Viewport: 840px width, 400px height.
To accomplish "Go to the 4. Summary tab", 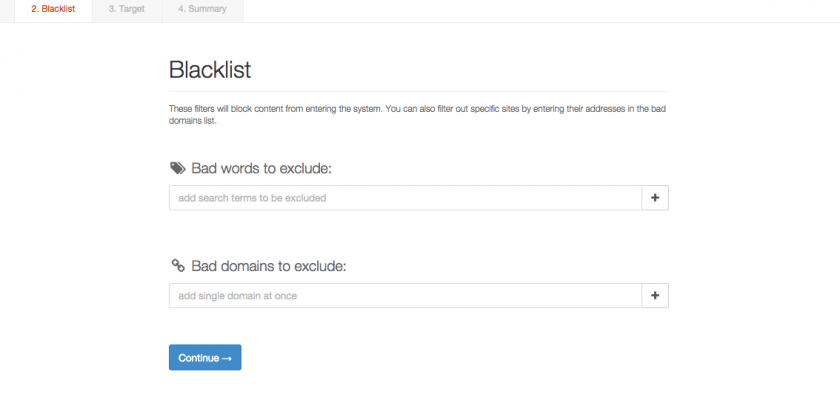I will pyautogui.click(x=202, y=10).
